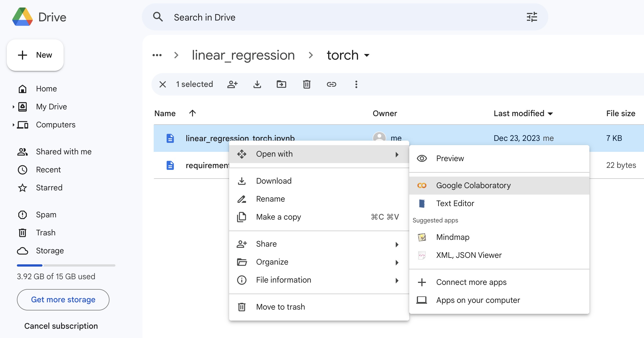This screenshot has width=644, height=338.
Task: Open the three-dot more actions menu
Action: click(x=356, y=84)
